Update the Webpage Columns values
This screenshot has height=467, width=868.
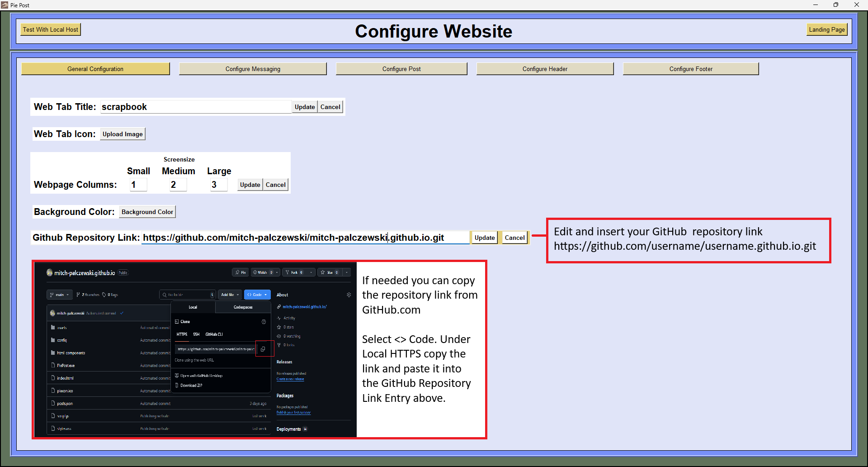250,185
